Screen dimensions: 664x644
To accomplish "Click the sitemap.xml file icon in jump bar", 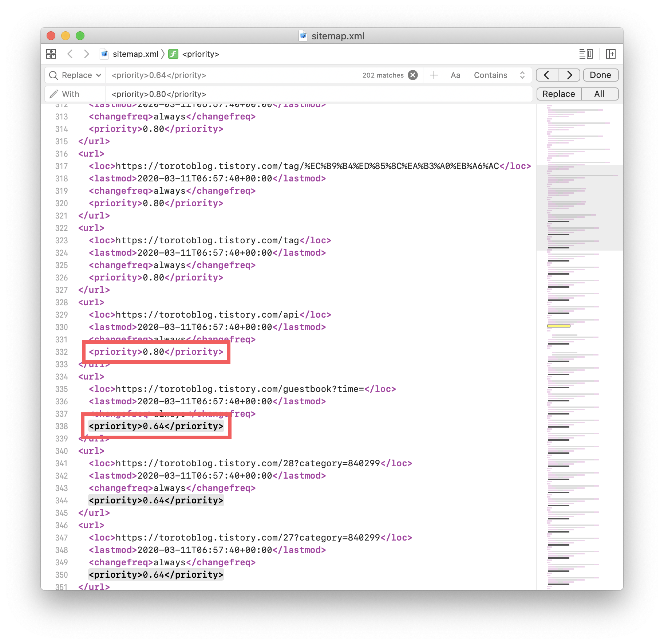I will (104, 54).
